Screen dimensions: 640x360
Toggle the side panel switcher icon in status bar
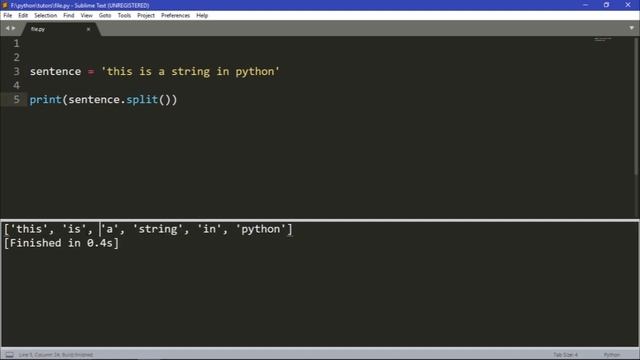(x=9, y=355)
